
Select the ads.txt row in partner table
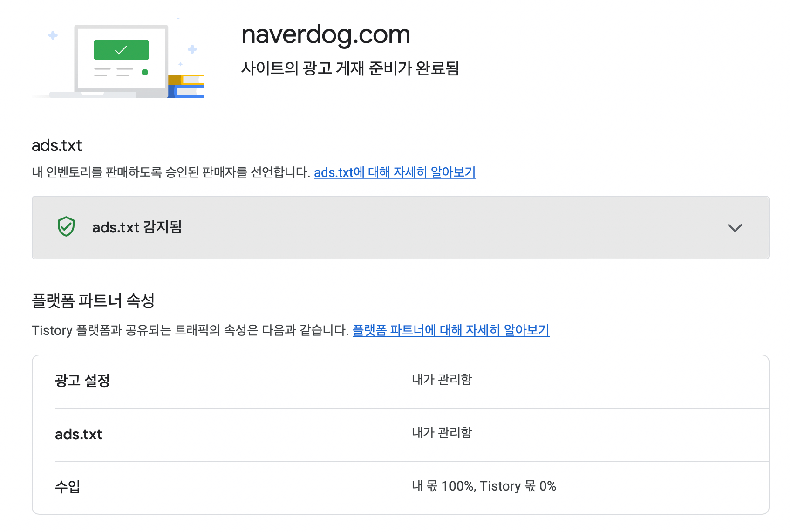(x=412, y=435)
